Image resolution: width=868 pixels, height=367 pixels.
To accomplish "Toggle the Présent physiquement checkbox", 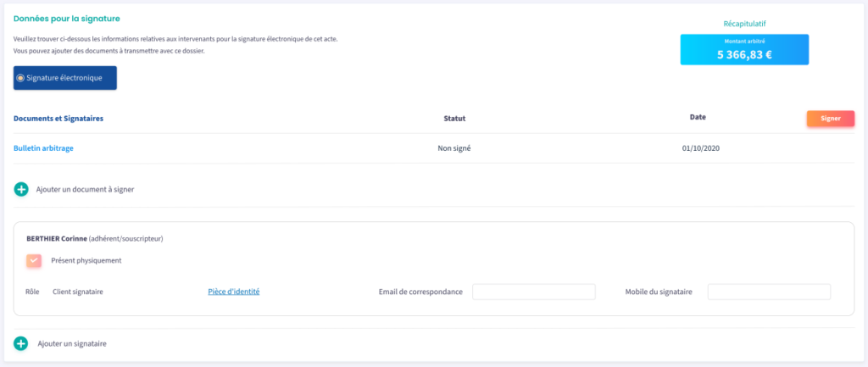I will (34, 261).
